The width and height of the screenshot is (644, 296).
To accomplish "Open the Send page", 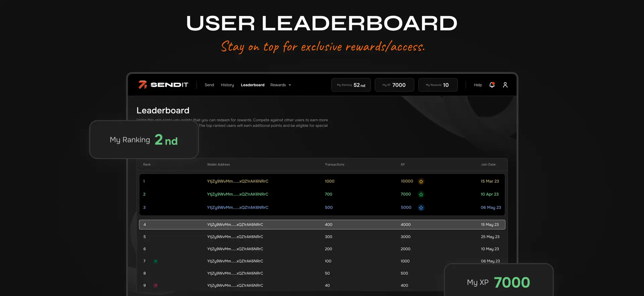I will tap(209, 85).
